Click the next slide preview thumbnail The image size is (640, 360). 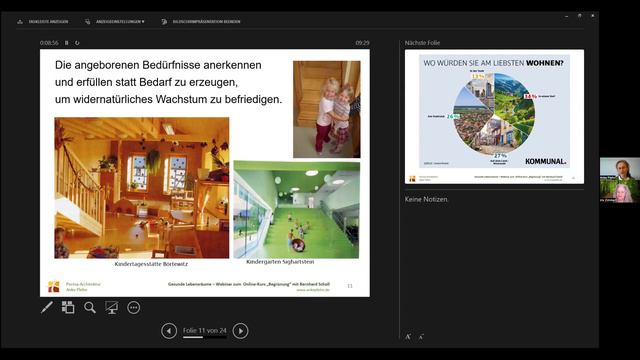tap(494, 117)
